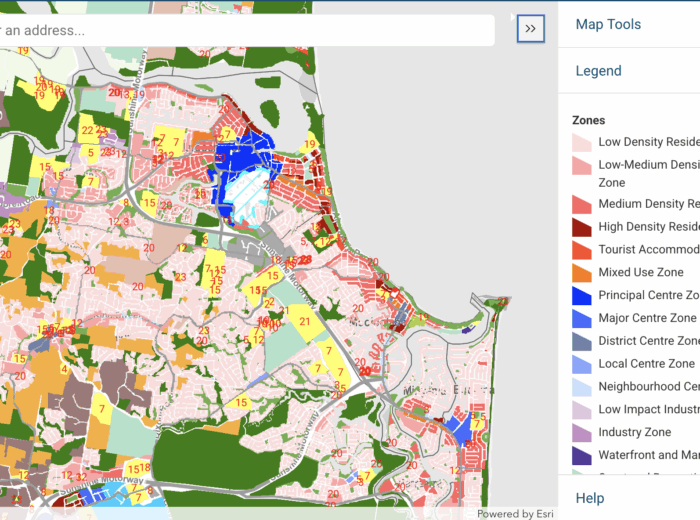Click the 'Industry Zone' legend label
The image size is (700, 520).
[x=634, y=432]
